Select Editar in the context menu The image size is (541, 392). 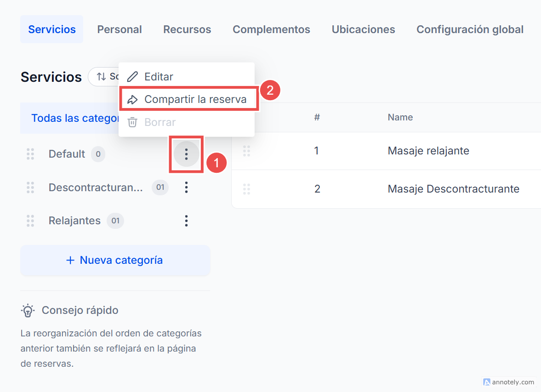(x=158, y=77)
